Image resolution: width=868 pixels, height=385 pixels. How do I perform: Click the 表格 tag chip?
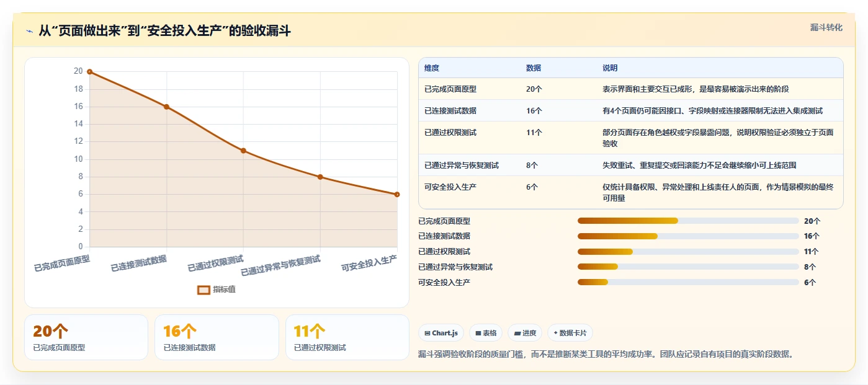pyautogui.click(x=485, y=333)
